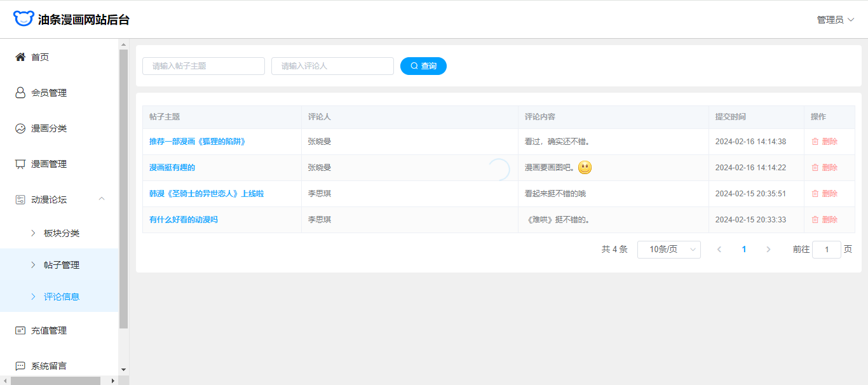Collapse the 动漫论坛 submenu
Image resolution: width=868 pixels, height=385 pixels.
(102, 199)
